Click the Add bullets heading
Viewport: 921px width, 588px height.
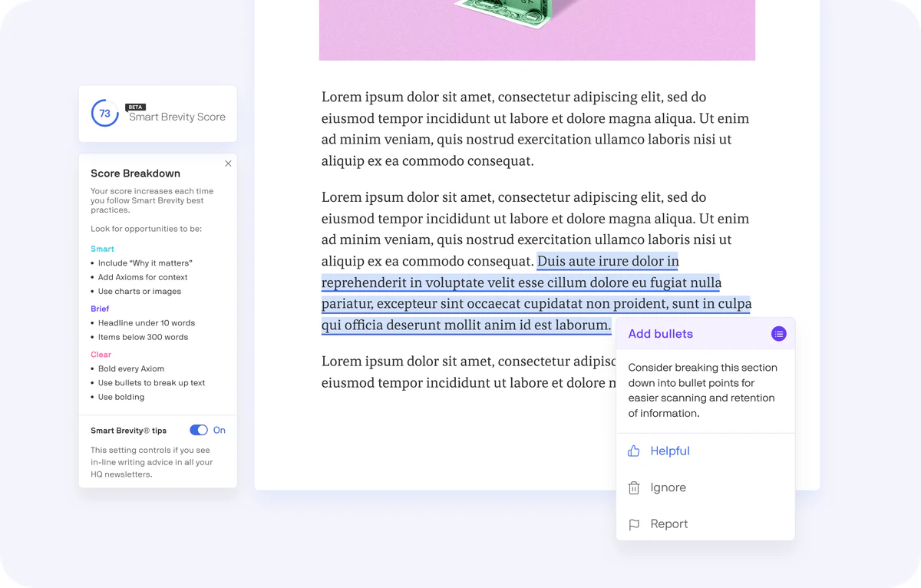coord(660,334)
